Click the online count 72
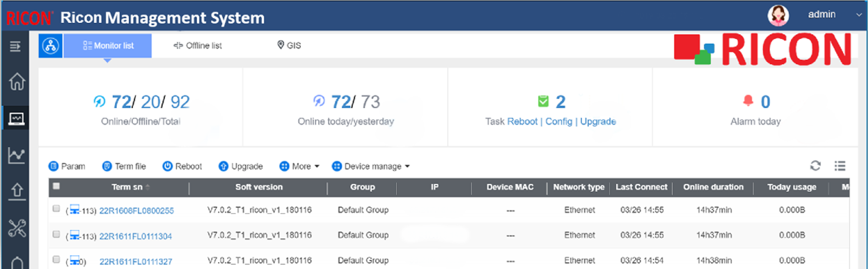The image size is (868, 269). 121,102
